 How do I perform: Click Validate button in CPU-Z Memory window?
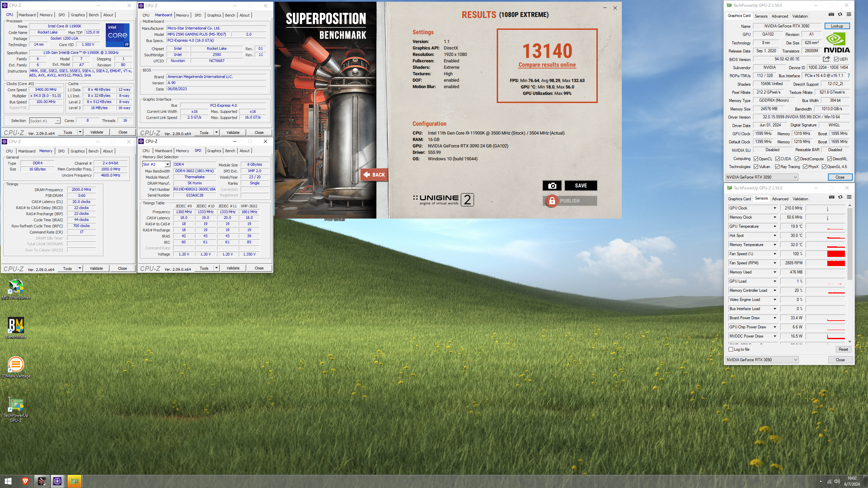click(96, 268)
